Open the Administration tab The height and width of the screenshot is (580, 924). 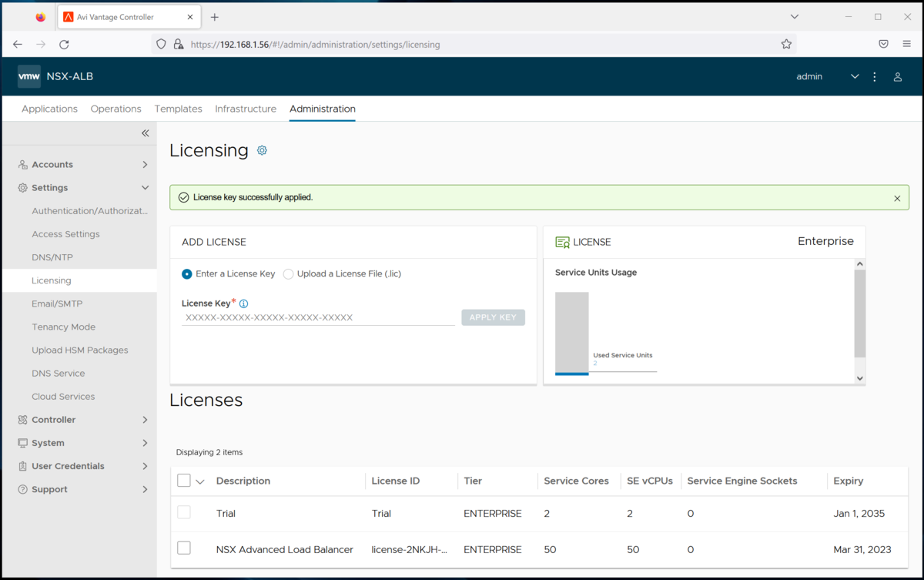(x=323, y=109)
